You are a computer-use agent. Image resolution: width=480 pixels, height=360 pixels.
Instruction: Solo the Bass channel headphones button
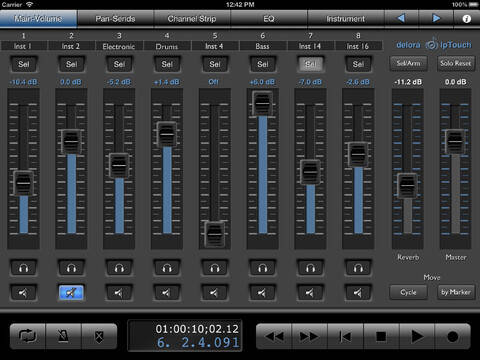coord(263,268)
